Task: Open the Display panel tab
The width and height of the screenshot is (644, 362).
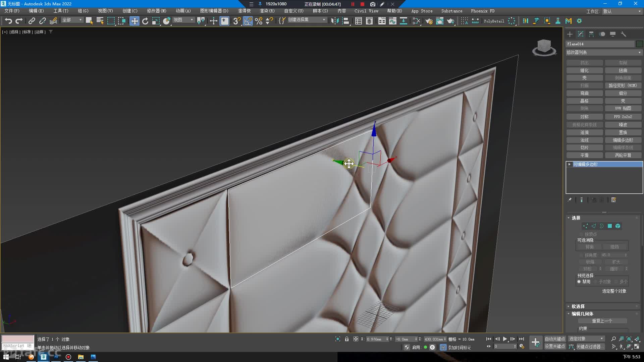Action: 613,34
